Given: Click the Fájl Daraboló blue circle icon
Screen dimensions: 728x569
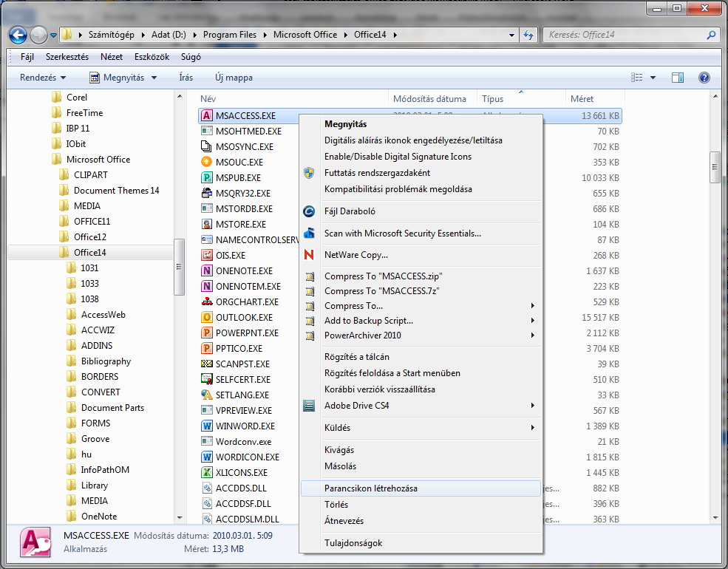Looking at the screenshot, I should point(309,211).
